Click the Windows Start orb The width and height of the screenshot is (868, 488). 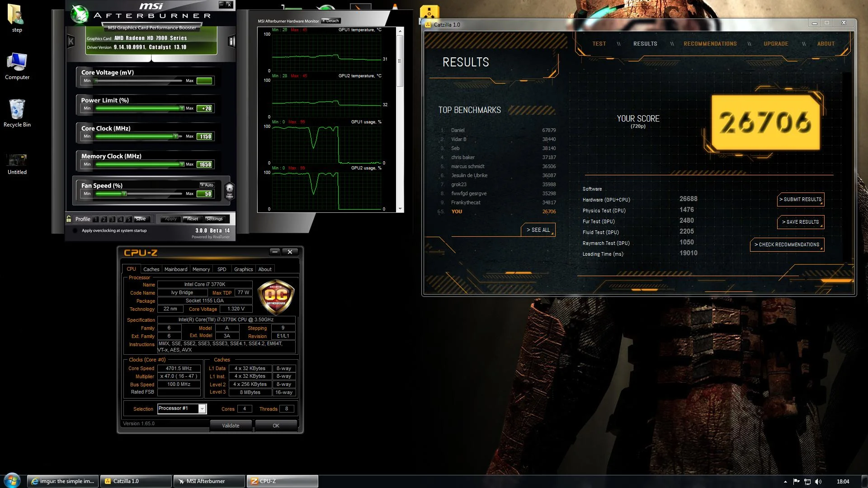12,481
